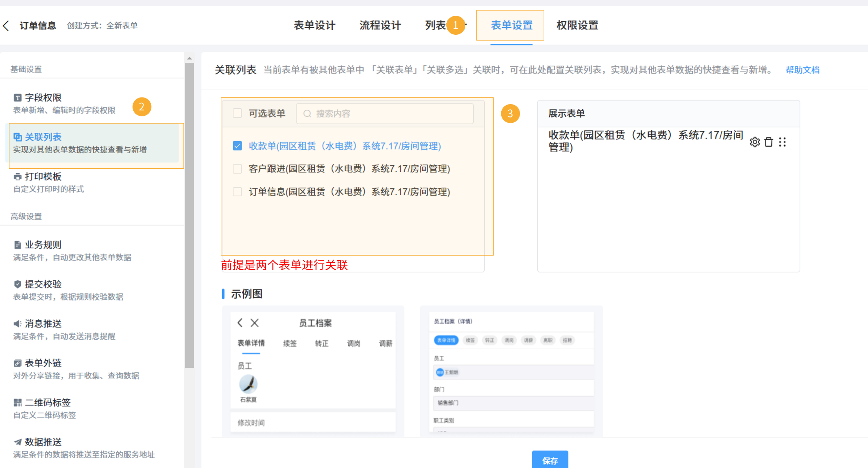This screenshot has height=468, width=868.
Task: Select the 表单设置 tab
Action: (511, 25)
